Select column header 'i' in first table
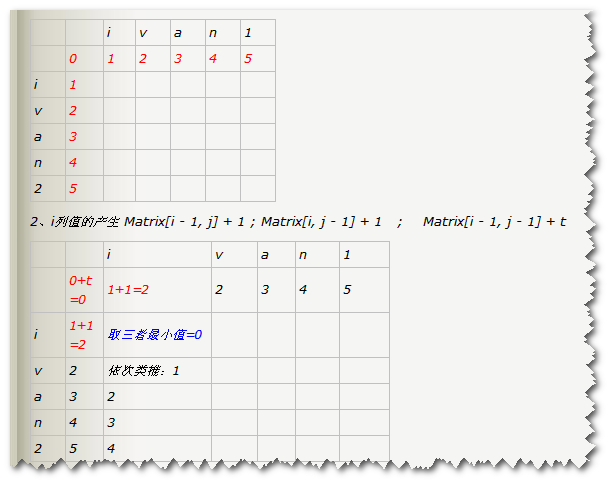 (109, 32)
